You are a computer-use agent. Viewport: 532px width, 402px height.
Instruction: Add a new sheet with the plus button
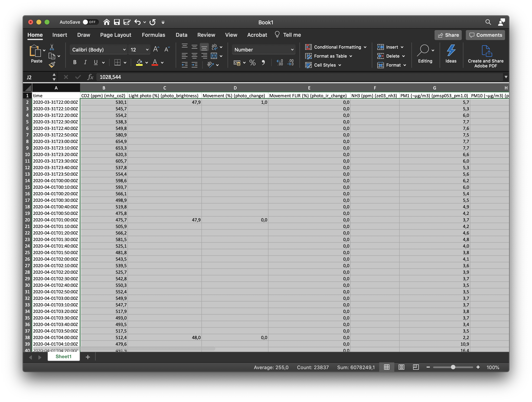88,357
